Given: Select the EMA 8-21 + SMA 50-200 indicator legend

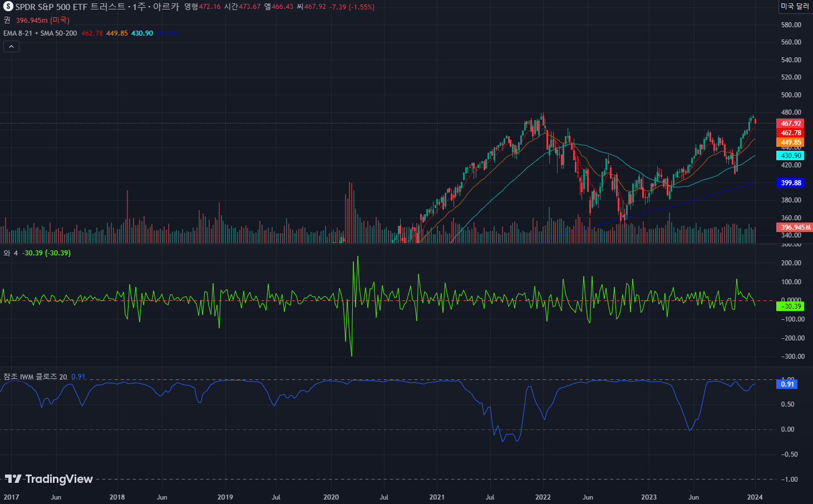Looking at the screenshot, I should pyautogui.click(x=40, y=33).
